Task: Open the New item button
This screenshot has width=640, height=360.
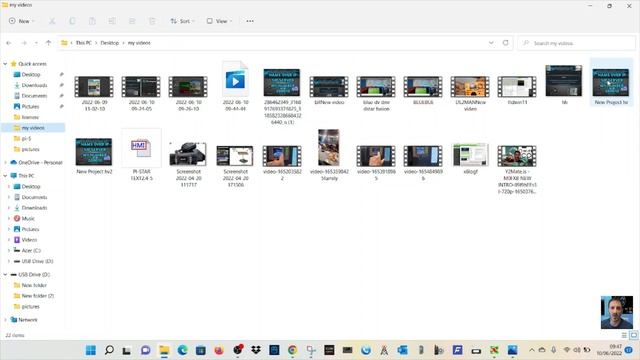Action: (22, 21)
